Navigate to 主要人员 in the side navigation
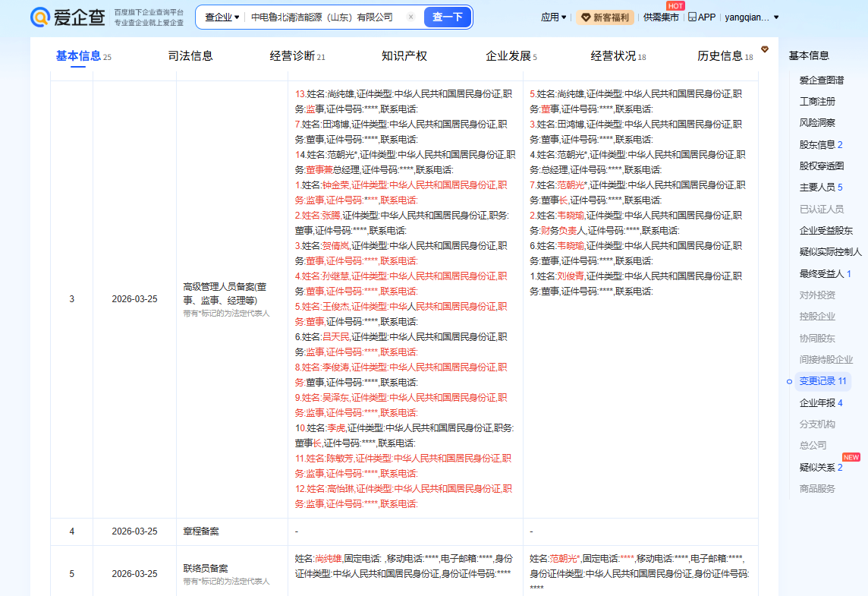The height and width of the screenshot is (596, 868). coord(820,187)
